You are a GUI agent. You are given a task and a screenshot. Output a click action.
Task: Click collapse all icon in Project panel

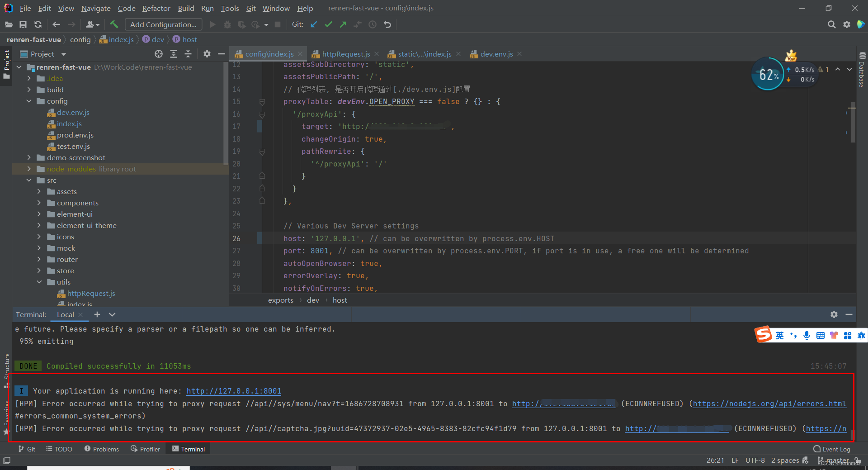(x=188, y=54)
